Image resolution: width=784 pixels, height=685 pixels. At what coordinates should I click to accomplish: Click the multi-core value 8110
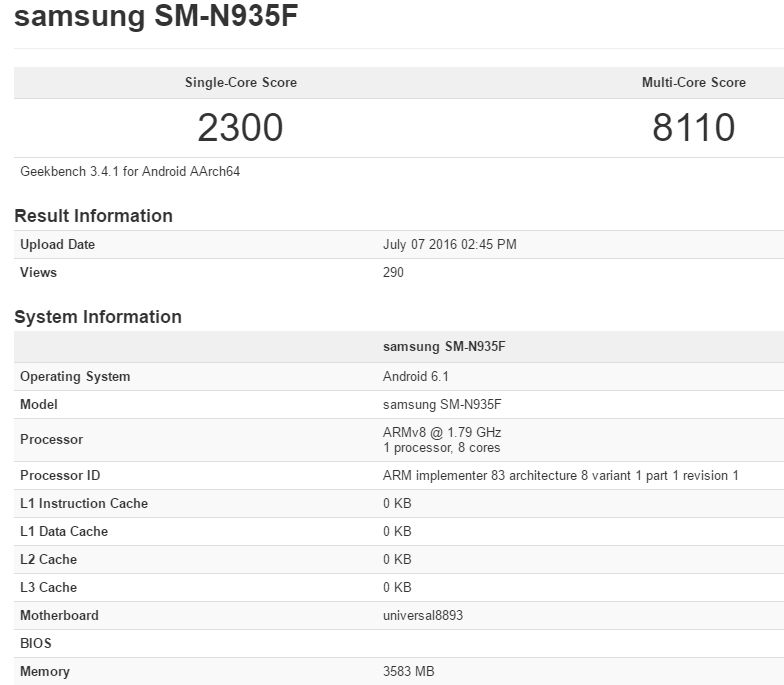[x=694, y=128]
